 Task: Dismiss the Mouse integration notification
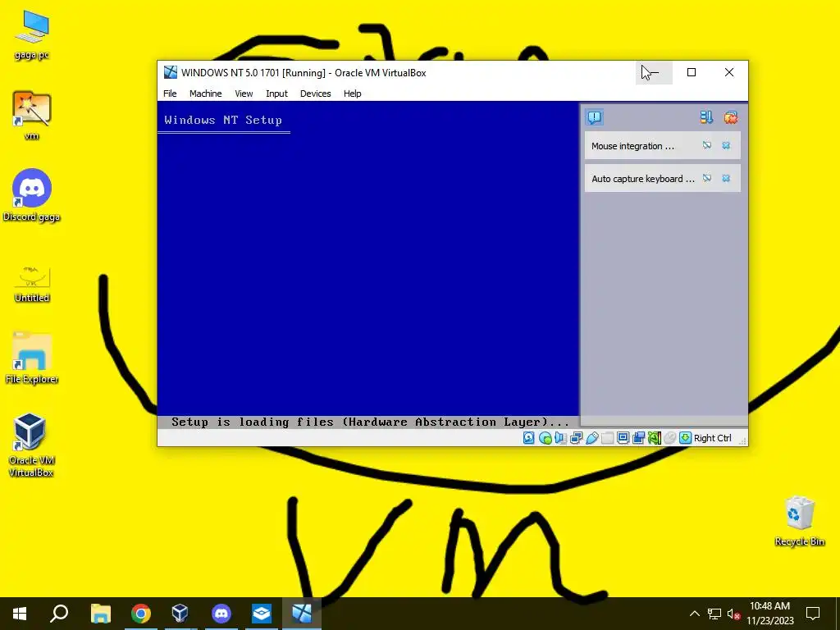click(x=726, y=145)
